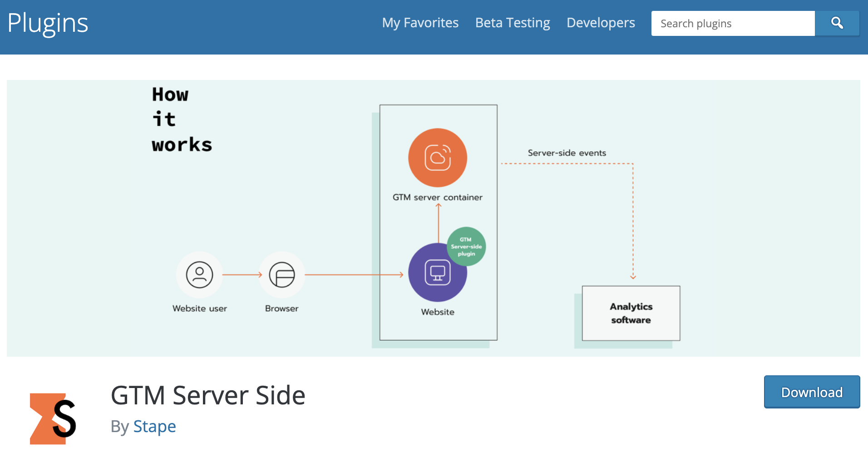The width and height of the screenshot is (868, 458).
Task: Click the orange GTM server container icon
Action: click(438, 158)
